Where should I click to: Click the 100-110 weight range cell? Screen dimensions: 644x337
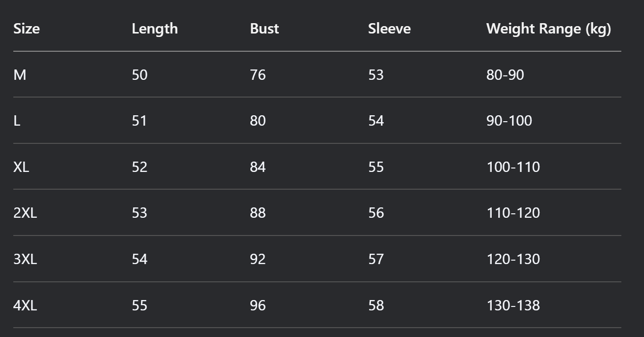coord(513,167)
